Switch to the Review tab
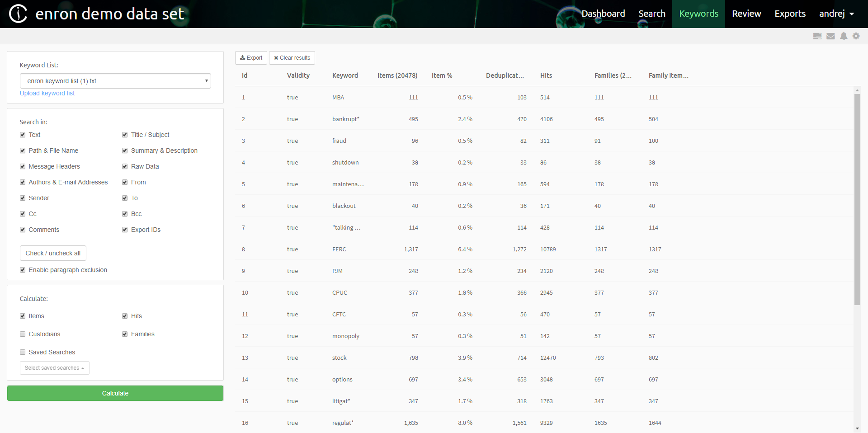 pos(746,14)
